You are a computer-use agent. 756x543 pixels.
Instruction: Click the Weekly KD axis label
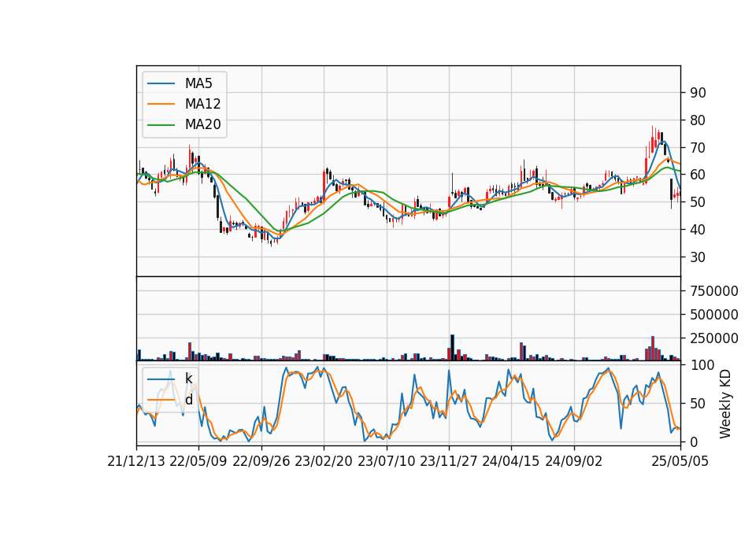pos(724,404)
